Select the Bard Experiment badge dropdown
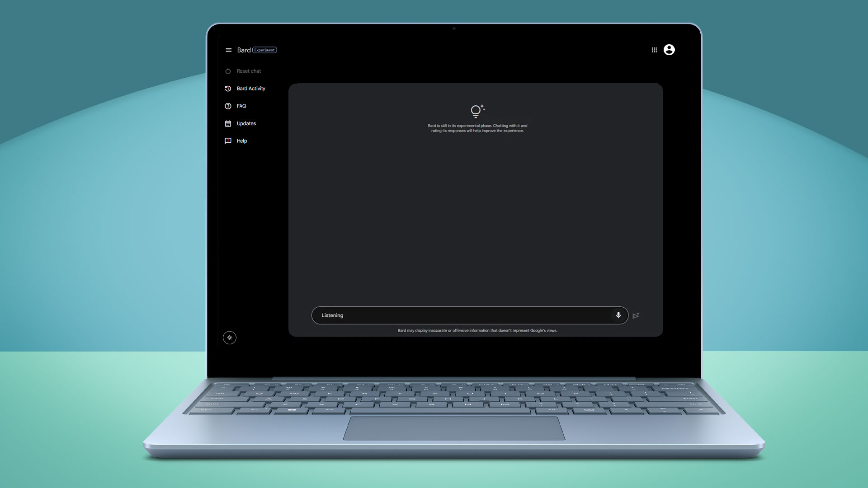Image resolution: width=868 pixels, height=488 pixels. pyautogui.click(x=264, y=50)
